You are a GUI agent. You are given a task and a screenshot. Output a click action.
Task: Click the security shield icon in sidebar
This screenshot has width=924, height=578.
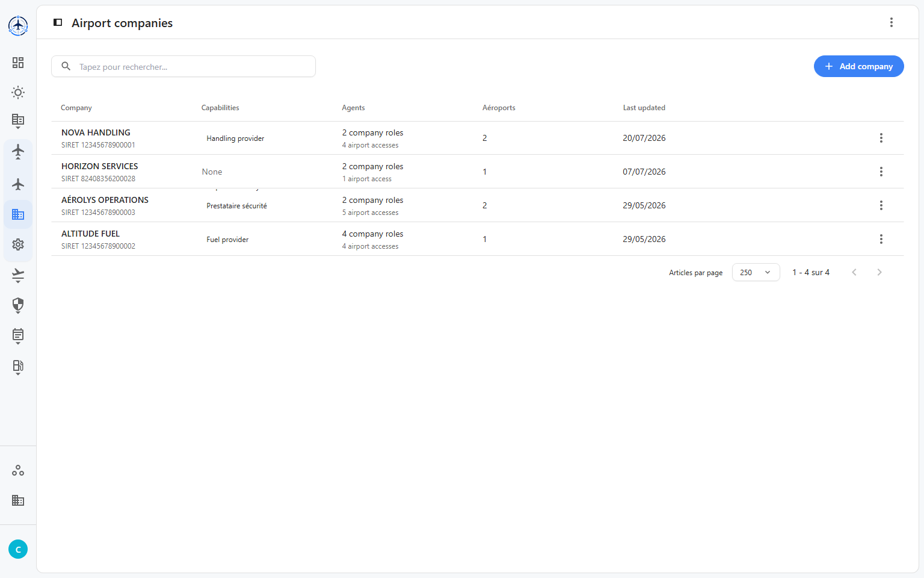(18, 305)
